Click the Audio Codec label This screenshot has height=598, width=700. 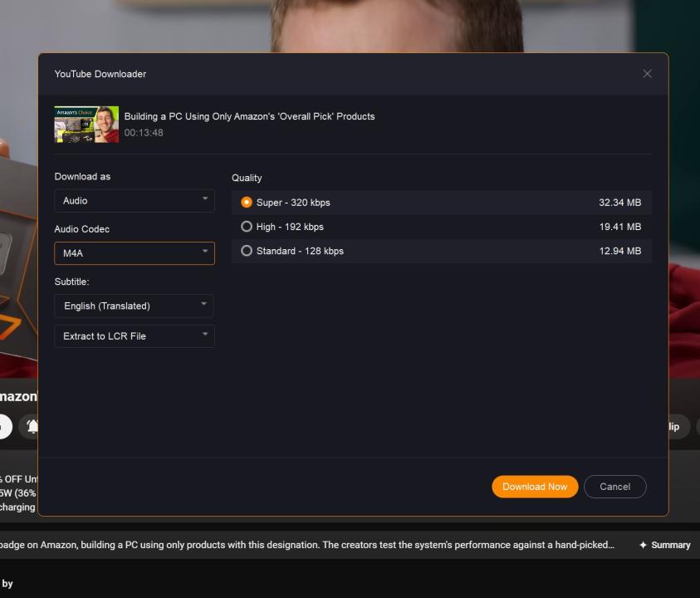81,229
